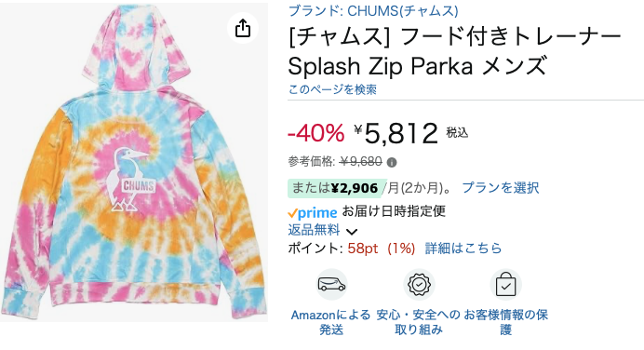This screenshot has width=644, height=350.
Task: Expand the 返品無料 chevron arrow
Action: 352,232
